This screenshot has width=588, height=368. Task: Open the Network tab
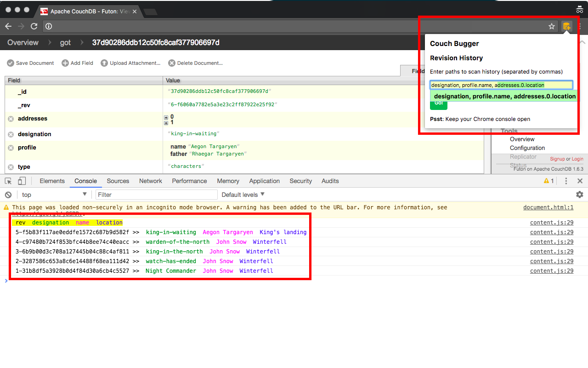(151, 181)
